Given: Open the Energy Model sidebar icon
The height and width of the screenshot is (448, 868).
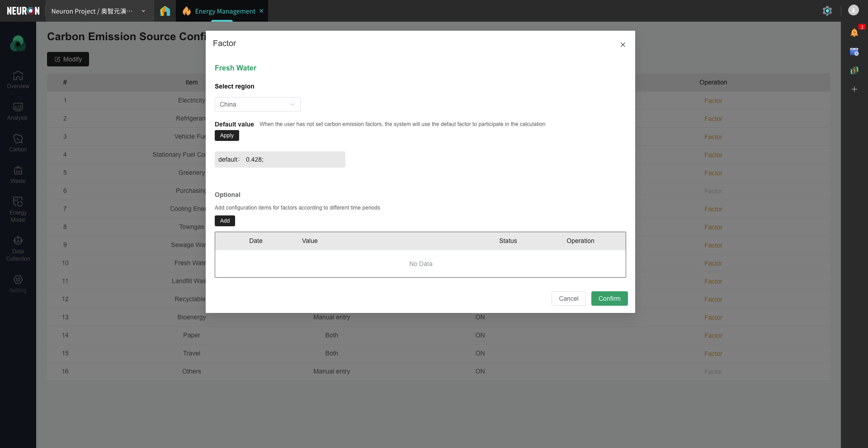Looking at the screenshot, I should [18, 209].
